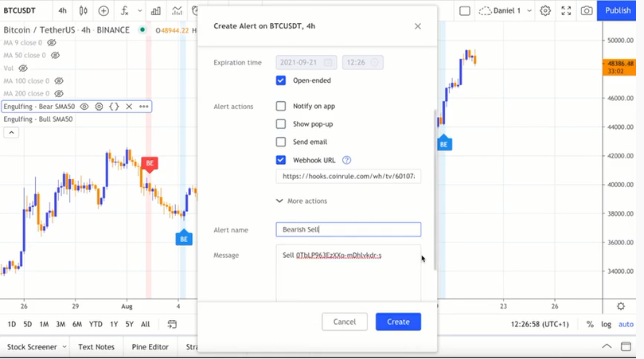This screenshot has height=359, width=644.
Task: Open more options for Engulfing - Bear SMA50
Action: point(144,107)
